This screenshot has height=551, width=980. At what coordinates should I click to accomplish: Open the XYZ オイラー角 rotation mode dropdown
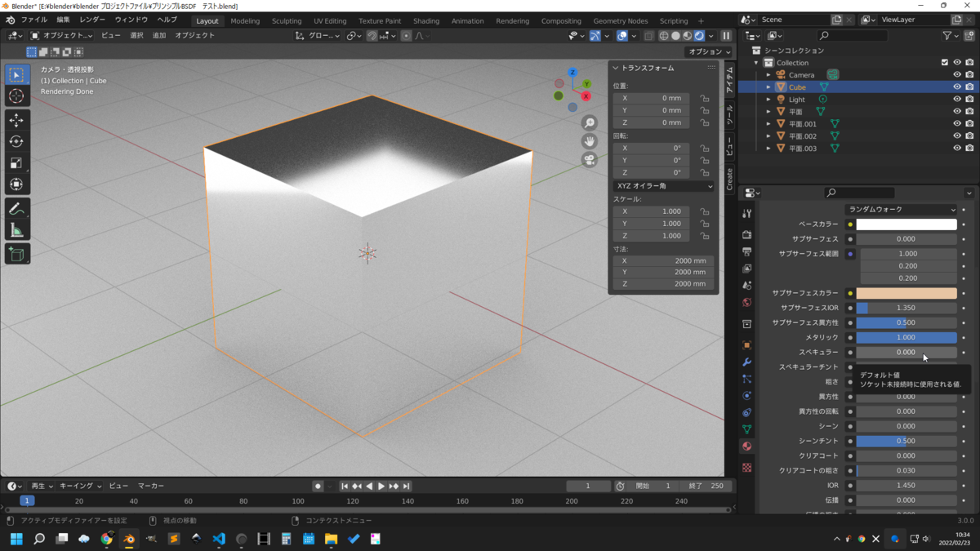point(664,186)
